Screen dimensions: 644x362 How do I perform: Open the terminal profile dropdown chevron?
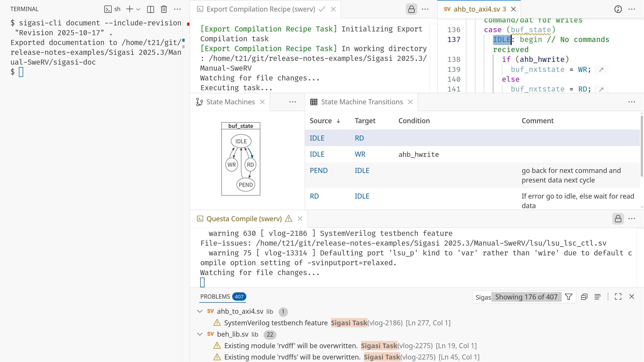138,9
